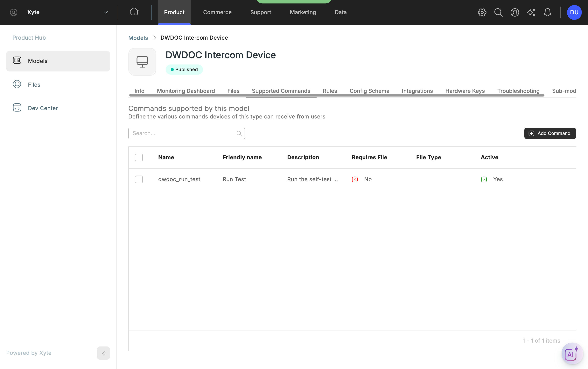Open the notifications bell

click(548, 12)
